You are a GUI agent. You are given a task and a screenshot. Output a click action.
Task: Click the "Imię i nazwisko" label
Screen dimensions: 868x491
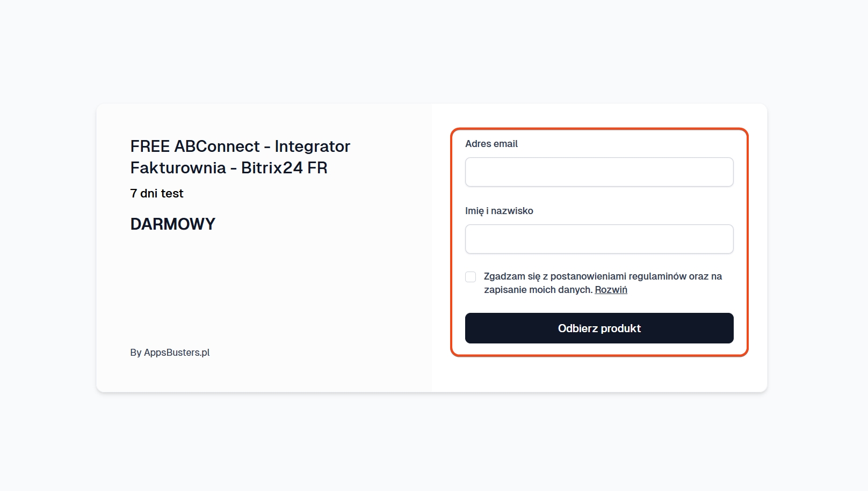pyautogui.click(x=499, y=211)
